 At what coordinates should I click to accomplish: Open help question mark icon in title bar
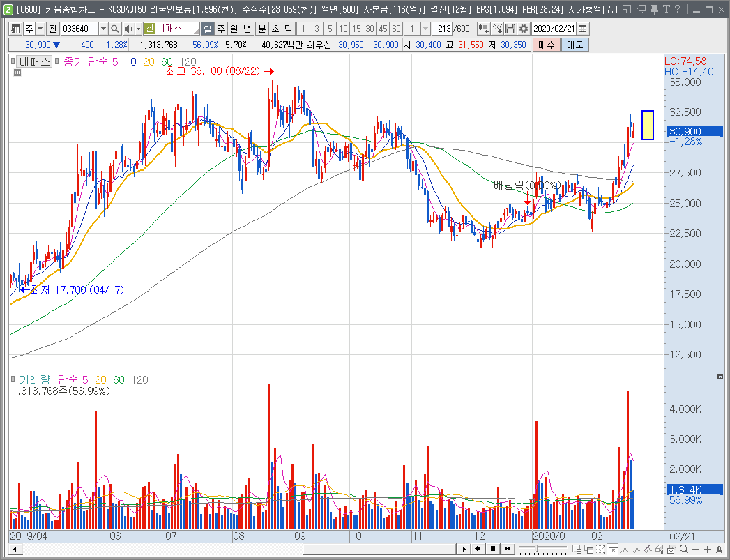[678, 9]
